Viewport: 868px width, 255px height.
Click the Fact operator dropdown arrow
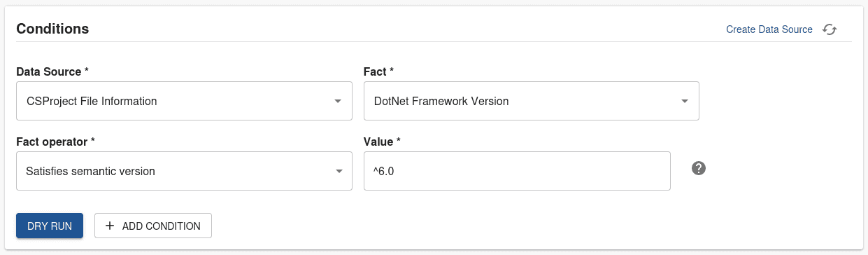coord(338,171)
